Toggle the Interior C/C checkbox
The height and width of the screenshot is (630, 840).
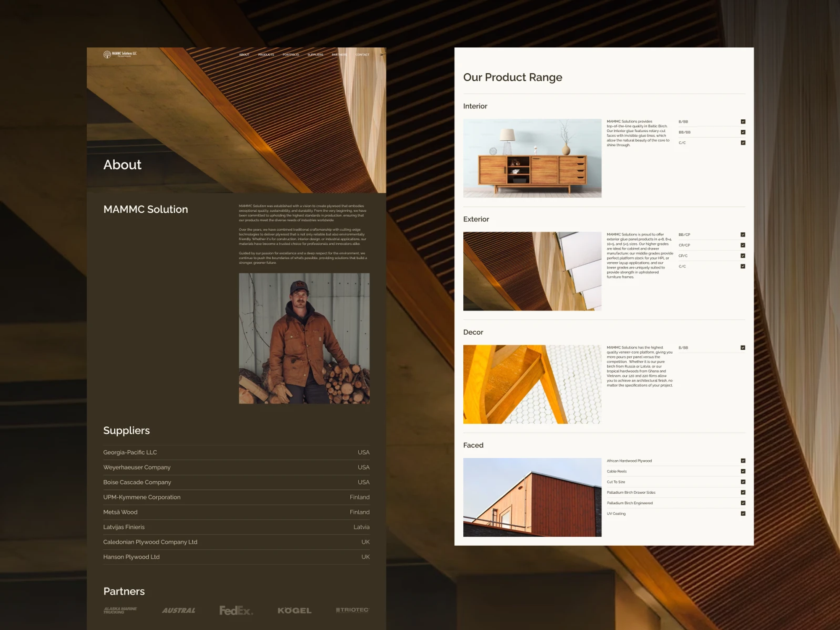pyautogui.click(x=743, y=143)
